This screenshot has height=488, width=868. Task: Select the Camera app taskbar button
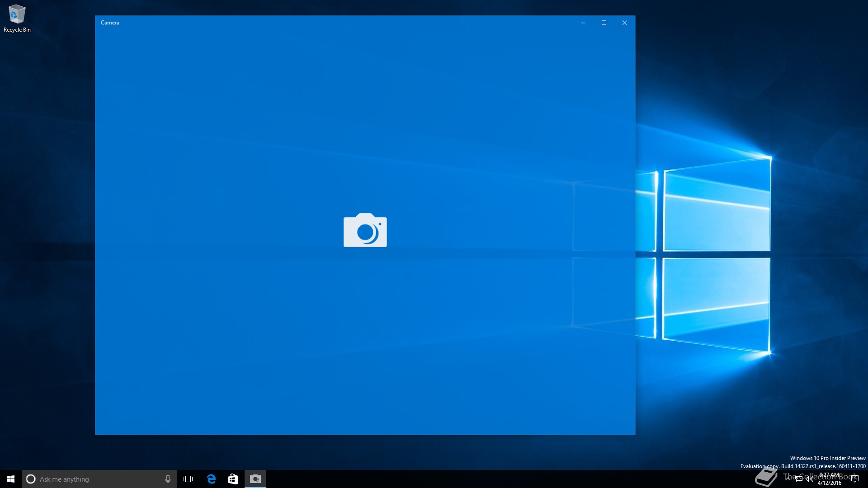pos(255,479)
